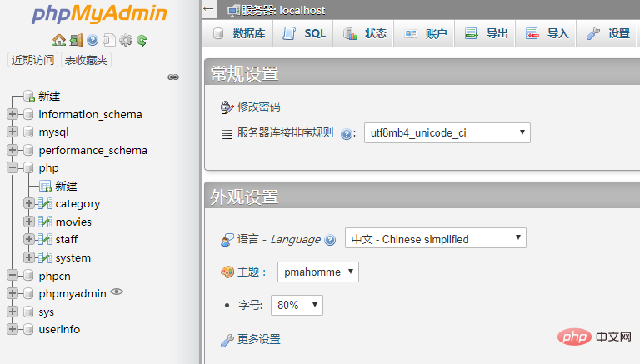Click the wrench icon by 更多设置
The image size is (640, 364).
point(227,340)
